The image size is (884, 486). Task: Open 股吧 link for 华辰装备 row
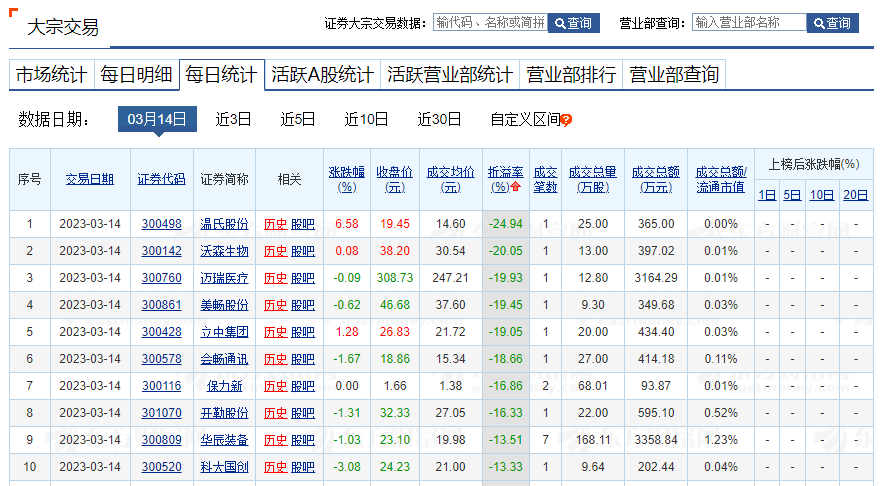point(302,440)
